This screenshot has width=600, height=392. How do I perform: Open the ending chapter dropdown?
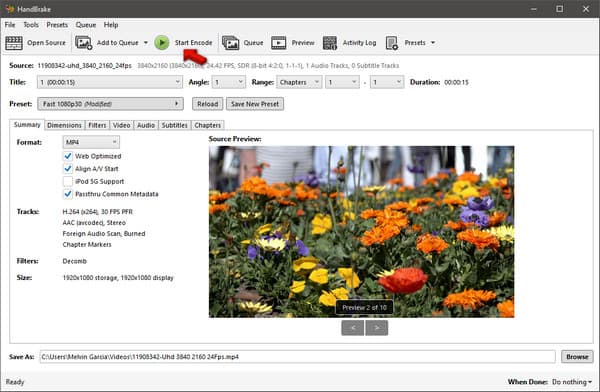[x=387, y=82]
